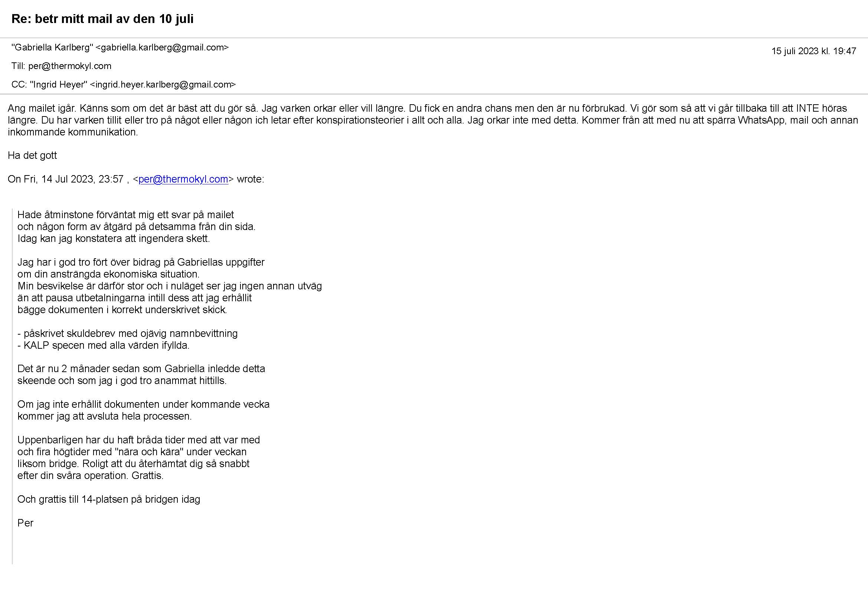Click the CC address ingrid.heyer.karlberg@gmail.com

[x=163, y=85]
